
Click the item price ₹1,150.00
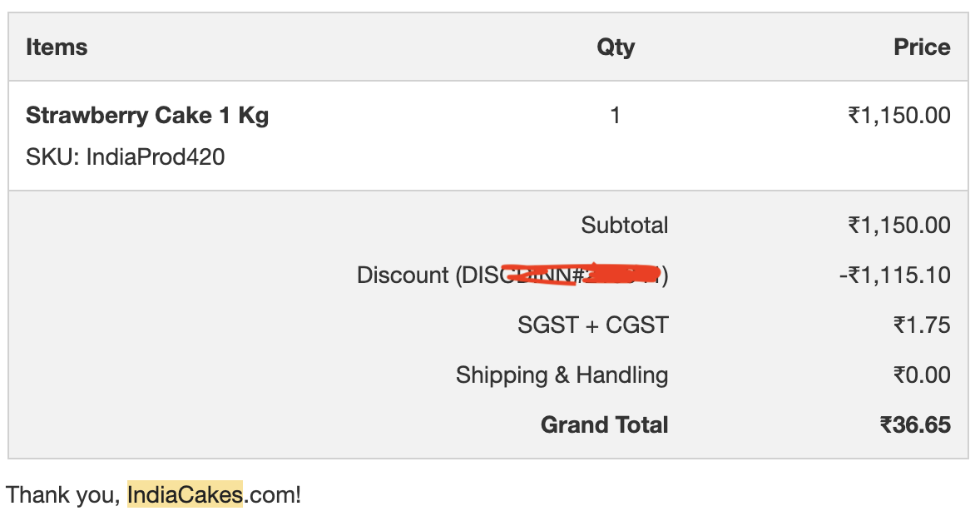[898, 115]
